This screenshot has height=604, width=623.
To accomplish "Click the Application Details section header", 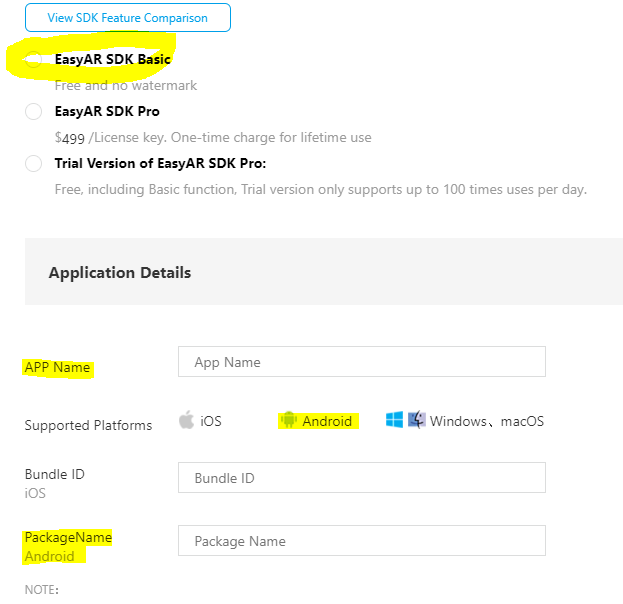I will tap(120, 272).
